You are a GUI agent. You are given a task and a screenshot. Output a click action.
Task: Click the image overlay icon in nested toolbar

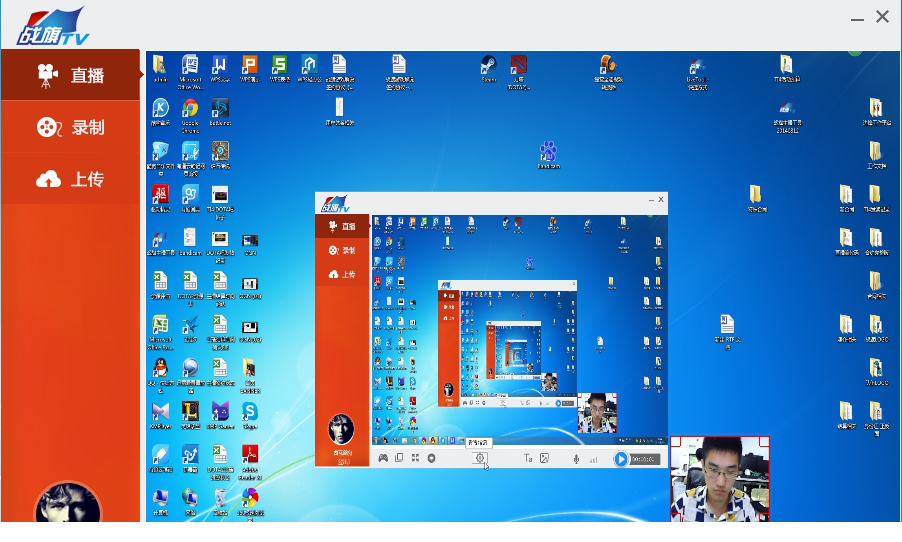[544, 458]
